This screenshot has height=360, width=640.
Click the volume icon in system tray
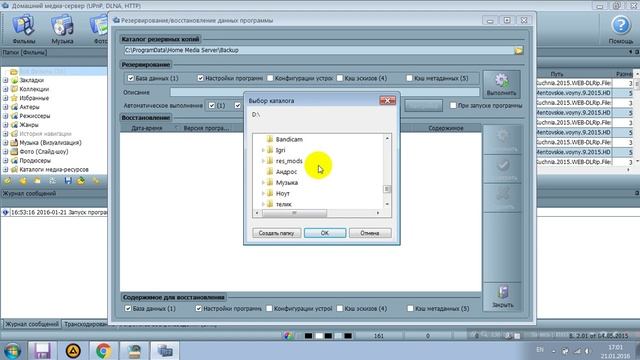click(x=587, y=351)
